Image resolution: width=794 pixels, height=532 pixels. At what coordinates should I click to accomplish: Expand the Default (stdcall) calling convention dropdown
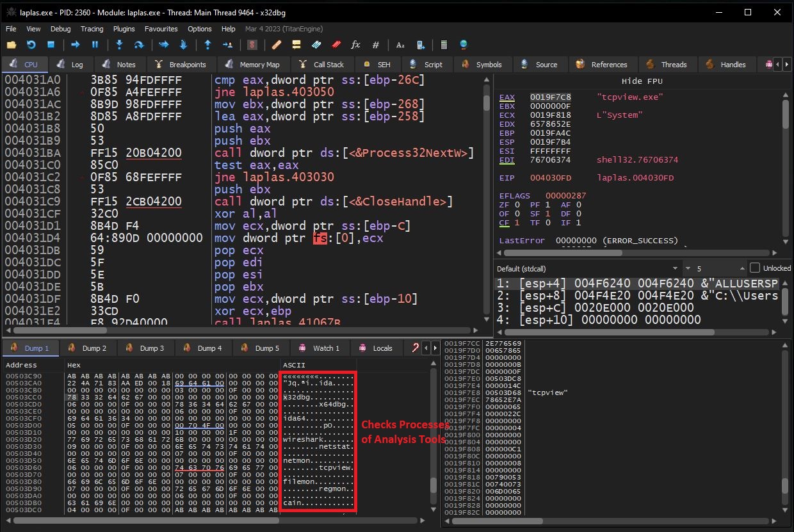pos(674,268)
